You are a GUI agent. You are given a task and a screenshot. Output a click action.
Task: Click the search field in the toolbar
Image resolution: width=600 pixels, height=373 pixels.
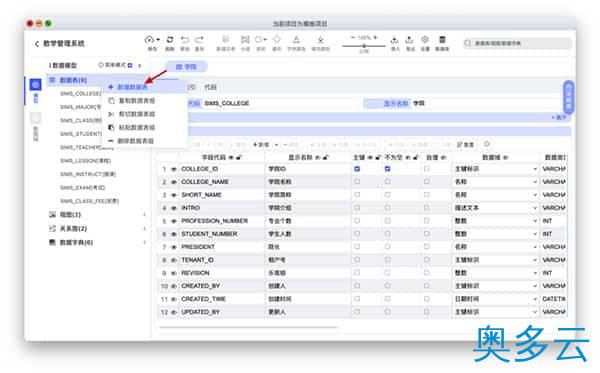518,43
